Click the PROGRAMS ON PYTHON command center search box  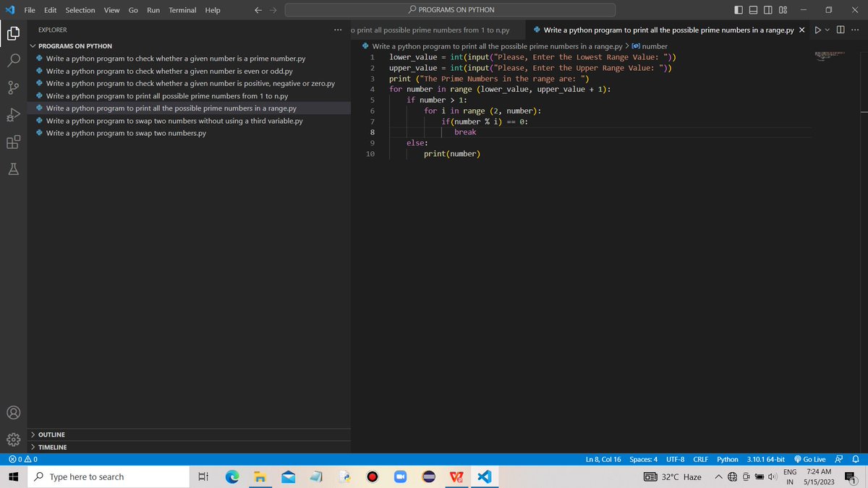coord(450,10)
